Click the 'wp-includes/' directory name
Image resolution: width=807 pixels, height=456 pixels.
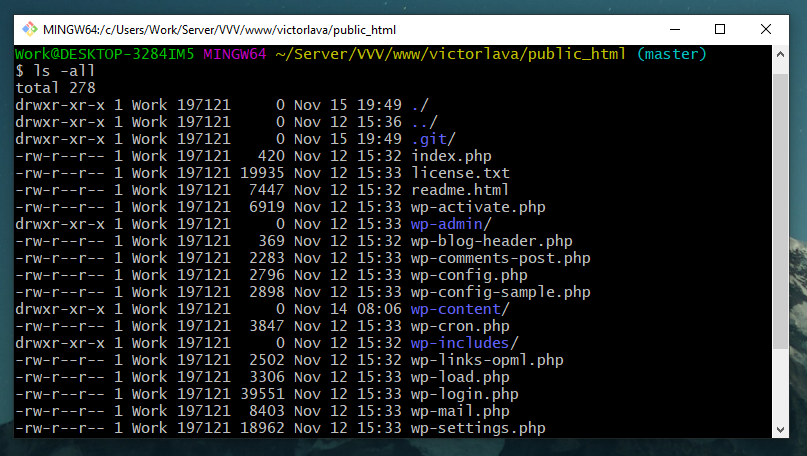click(x=465, y=343)
